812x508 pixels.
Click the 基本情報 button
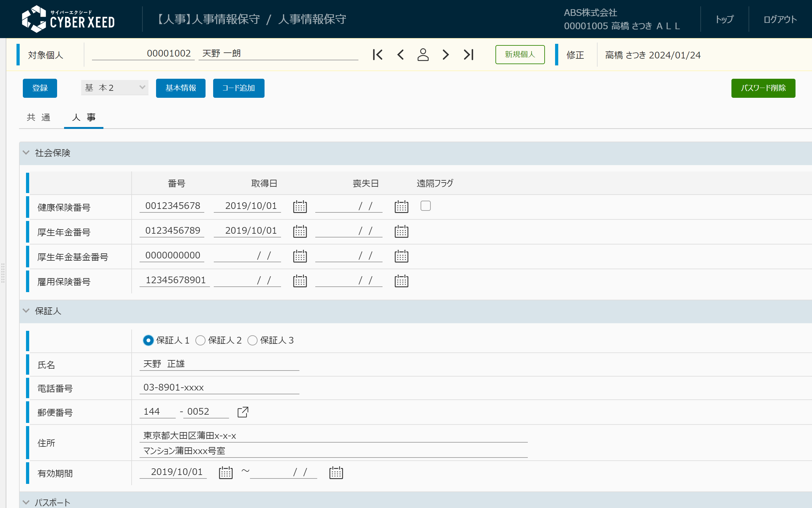click(180, 88)
